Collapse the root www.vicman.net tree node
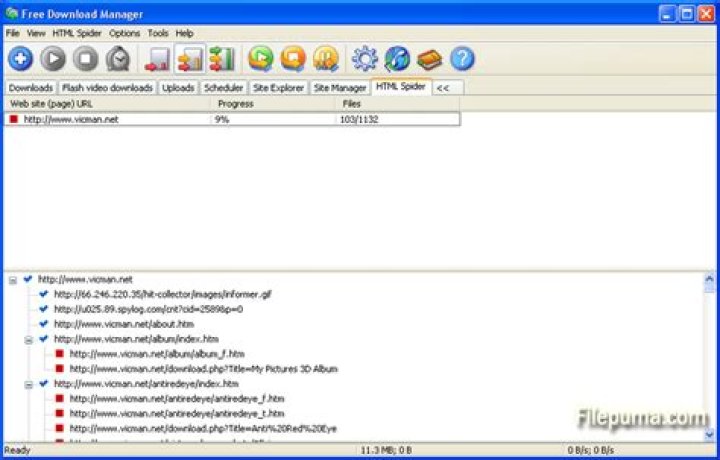The width and height of the screenshot is (720, 460). coord(13,280)
